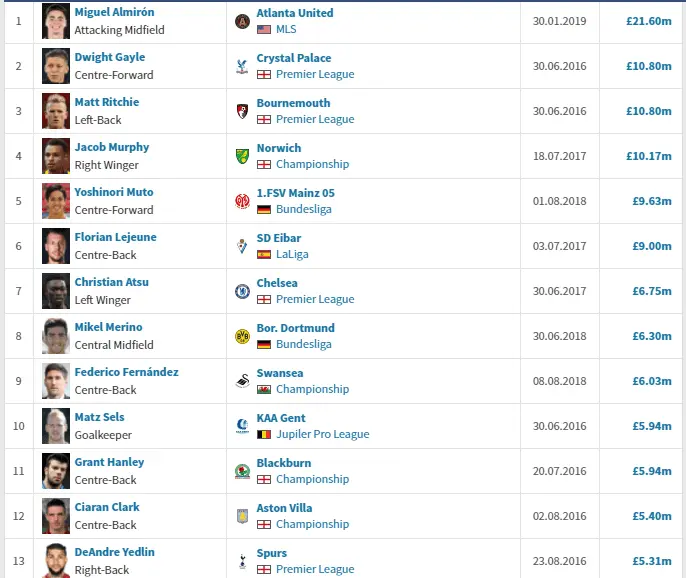This screenshot has width=686, height=578.
Task: Click the 1.FSV Mainz 05 crest
Action: coord(242,201)
